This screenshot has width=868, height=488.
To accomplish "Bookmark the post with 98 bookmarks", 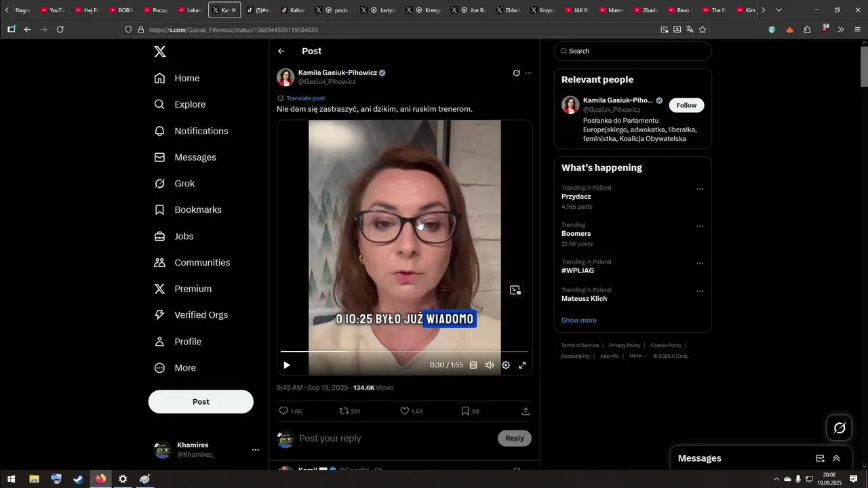I will click(465, 411).
